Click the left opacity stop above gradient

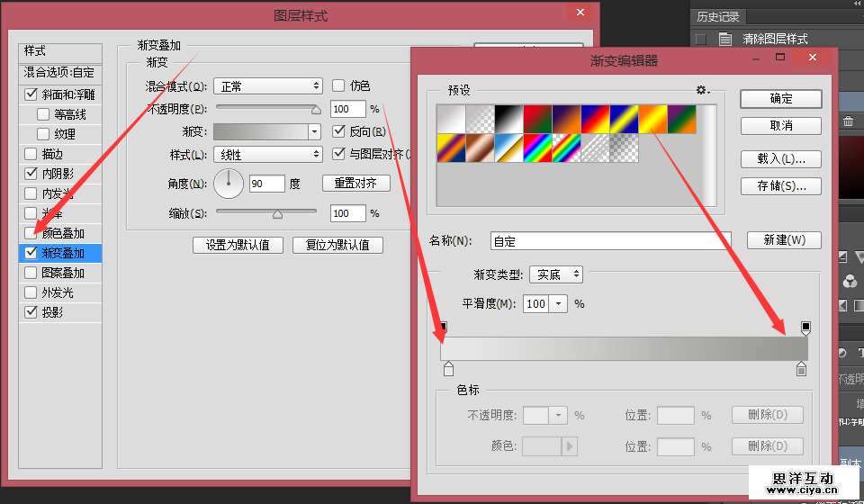click(x=442, y=328)
